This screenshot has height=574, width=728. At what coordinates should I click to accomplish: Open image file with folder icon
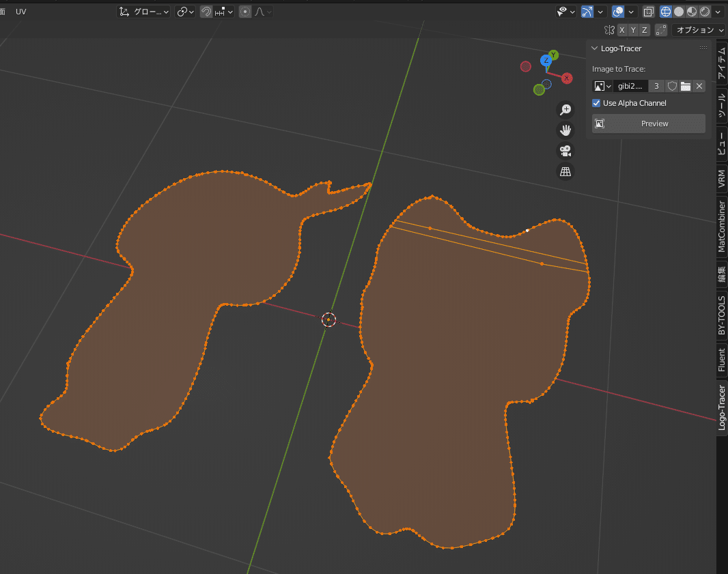click(685, 86)
